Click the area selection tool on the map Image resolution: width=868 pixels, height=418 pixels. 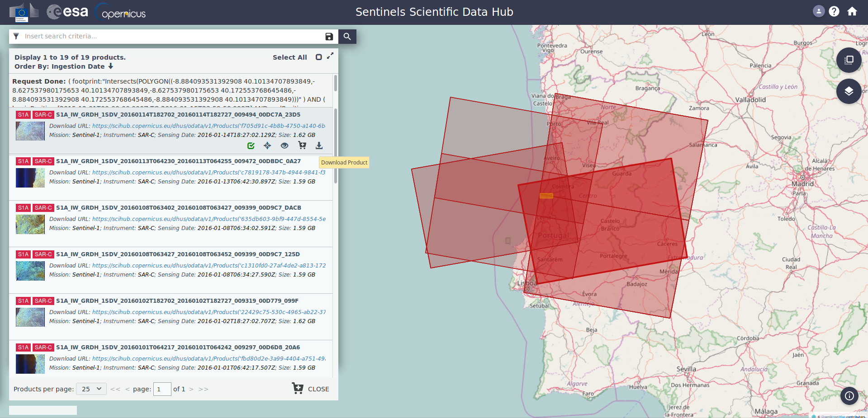click(x=849, y=60)
